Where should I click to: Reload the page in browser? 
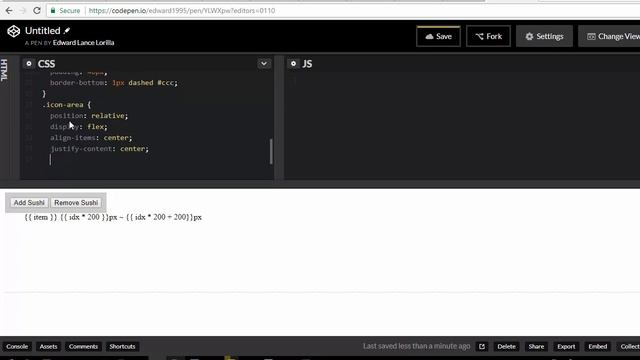tap(37, 11)
